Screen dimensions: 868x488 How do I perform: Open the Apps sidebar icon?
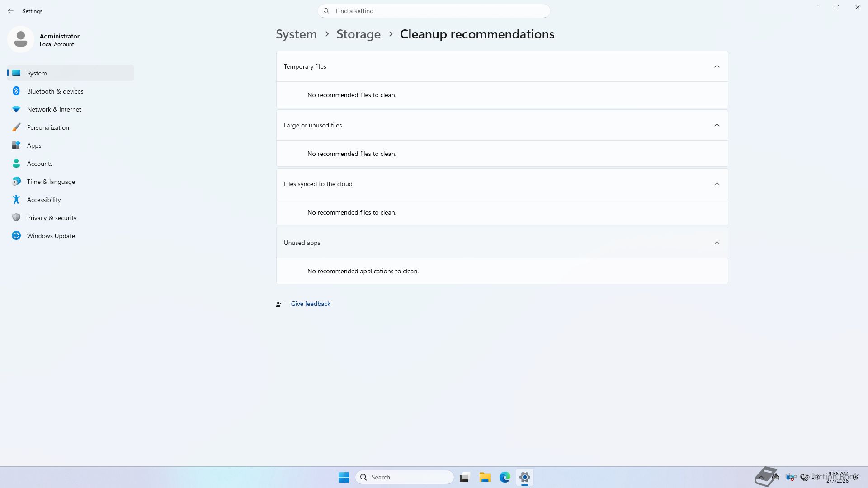pos(16,145)
